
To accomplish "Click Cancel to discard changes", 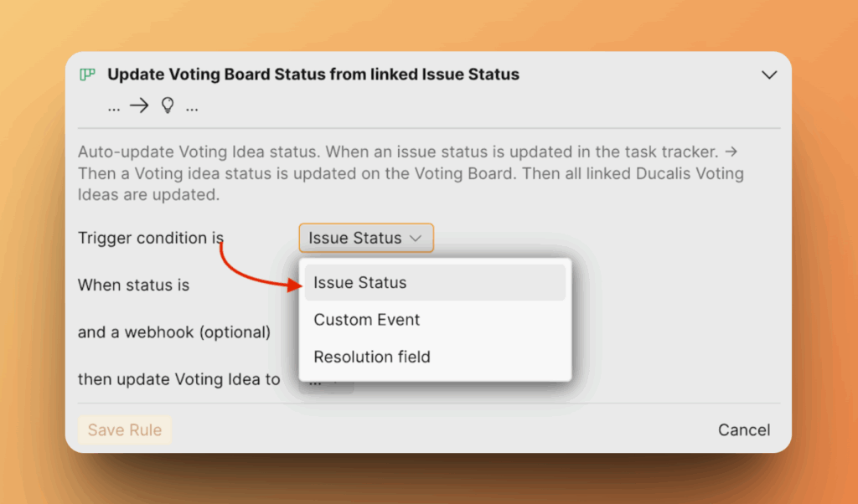I will pos(743,429).
